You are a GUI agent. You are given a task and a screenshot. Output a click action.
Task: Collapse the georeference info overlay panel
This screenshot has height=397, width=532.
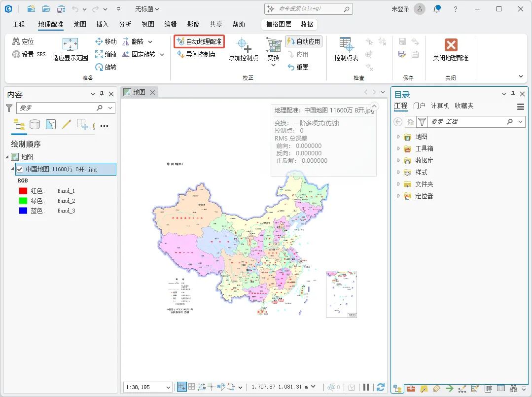tap(374, 106)
